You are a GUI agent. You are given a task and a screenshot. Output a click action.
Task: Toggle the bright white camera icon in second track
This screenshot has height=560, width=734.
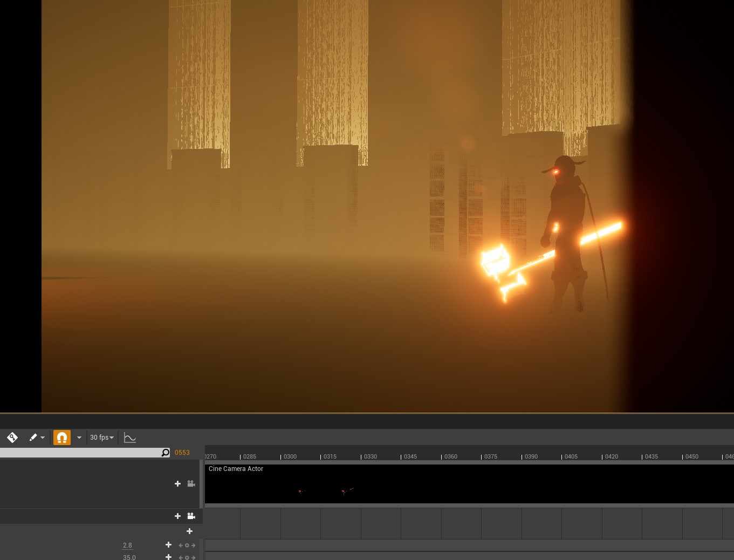point(191,516)
